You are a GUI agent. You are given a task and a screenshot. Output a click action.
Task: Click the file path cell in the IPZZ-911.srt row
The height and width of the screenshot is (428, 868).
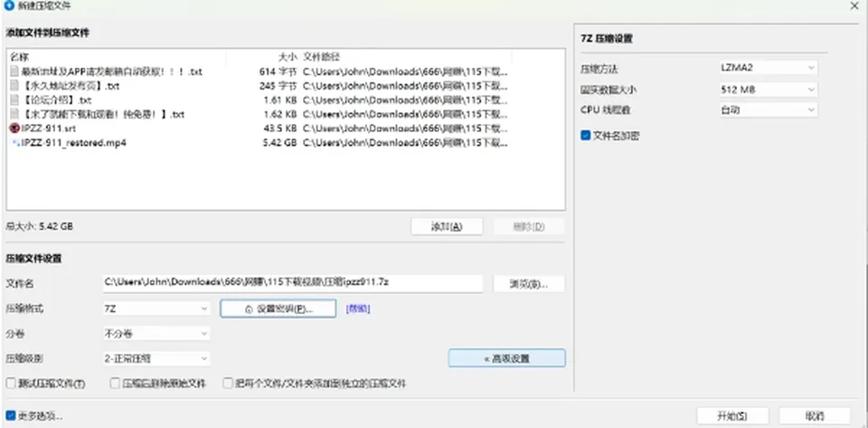click(405, 128)
